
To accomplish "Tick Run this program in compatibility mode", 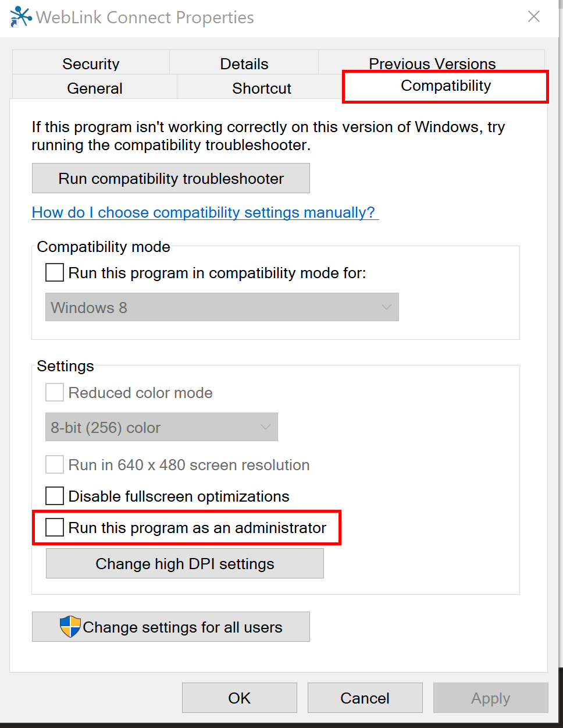I will (55, 272).
